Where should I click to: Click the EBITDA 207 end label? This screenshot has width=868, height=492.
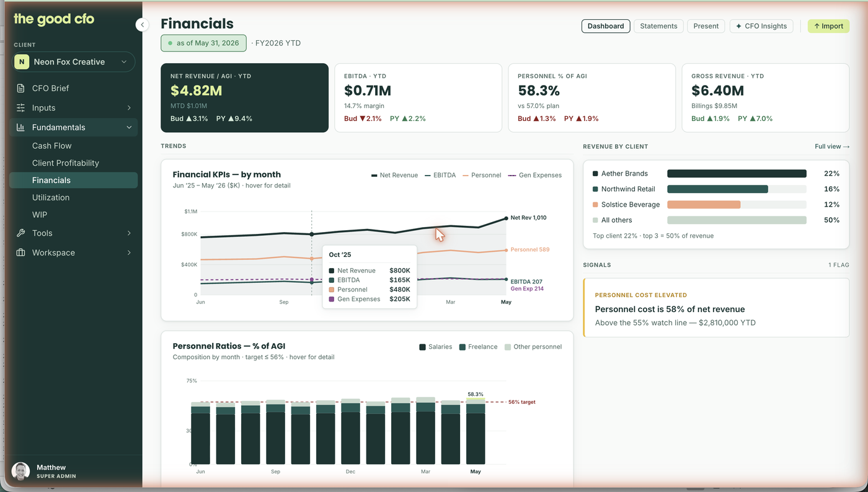pos(526,282)
